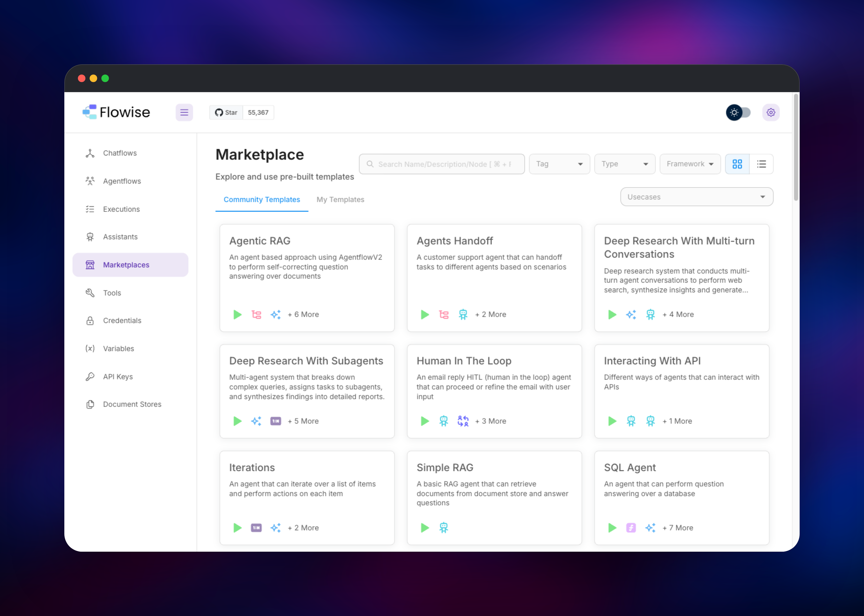Click the search magnifier icon

point(370,164)
